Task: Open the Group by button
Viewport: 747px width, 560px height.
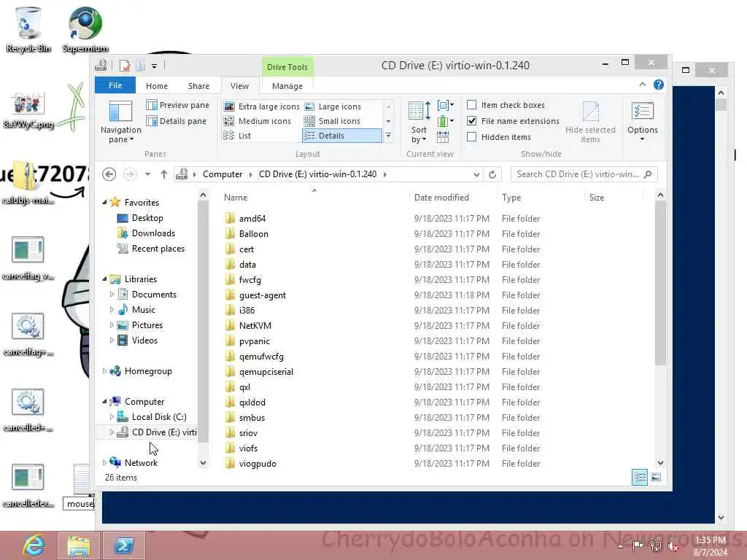Action: (445, 105)
